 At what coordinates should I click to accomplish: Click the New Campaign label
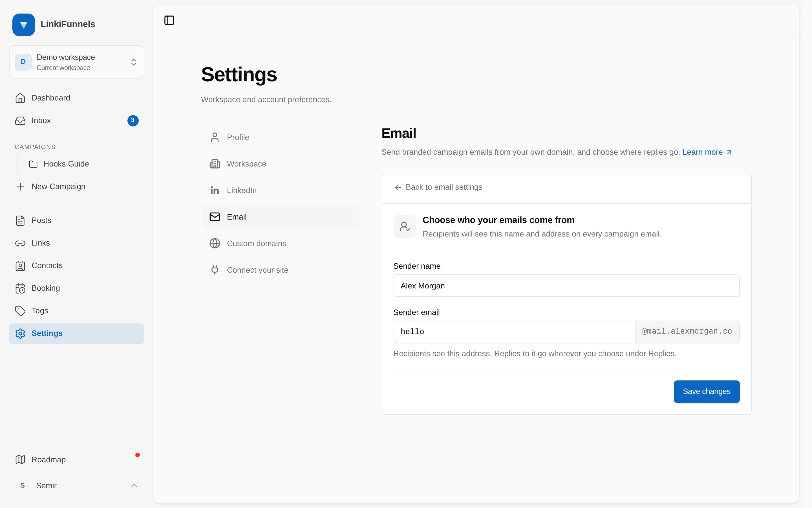58,187
